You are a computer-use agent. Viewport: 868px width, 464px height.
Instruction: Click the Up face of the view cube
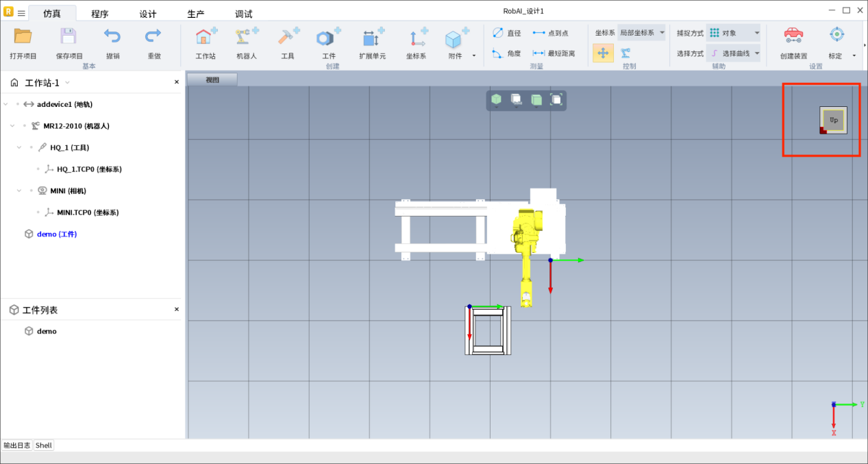(834, 120)
